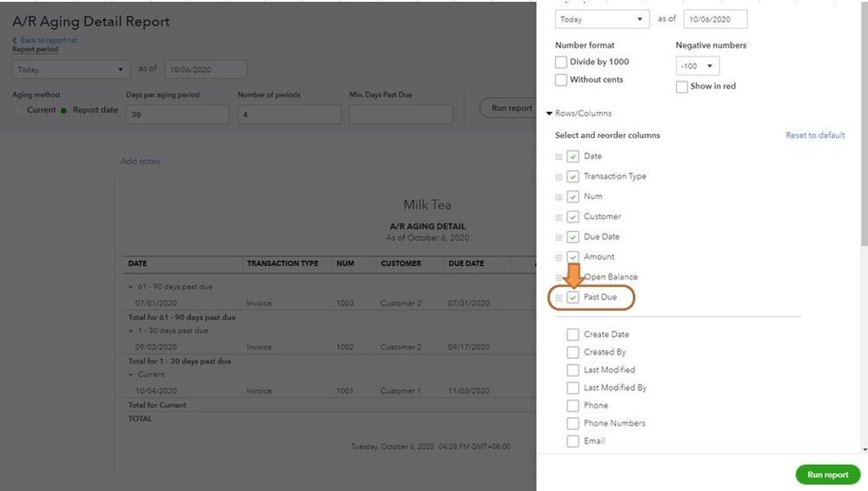This screenshot has width=868, height=491.
Task: Click the 07/01/2020 invoice date
Action: point(156,303)
